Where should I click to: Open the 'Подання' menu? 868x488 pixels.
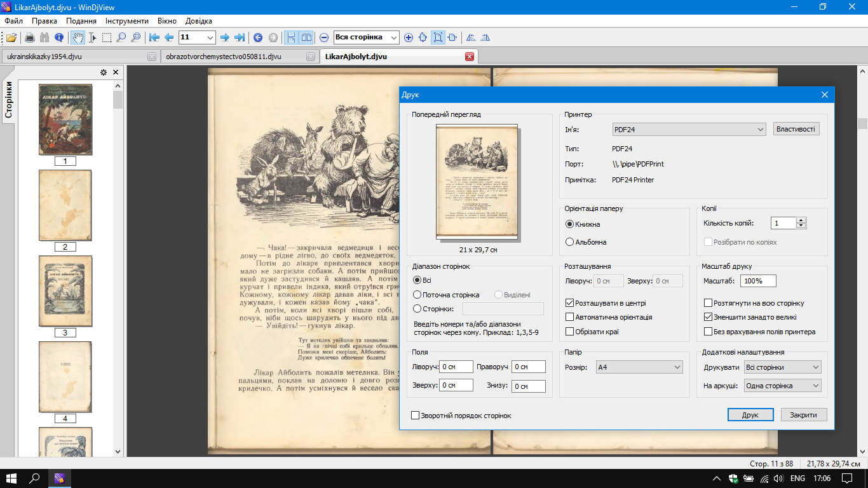click(x=81, y=21)
